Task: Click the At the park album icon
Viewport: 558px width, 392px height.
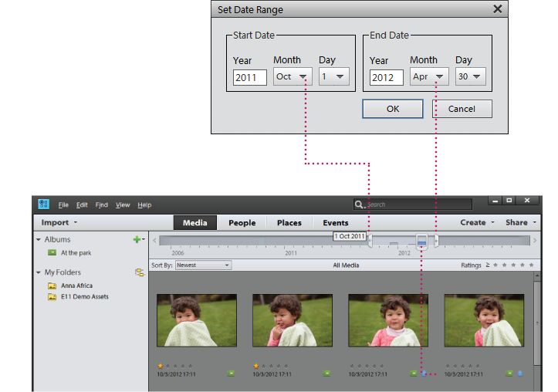Action: coord(52,252)
